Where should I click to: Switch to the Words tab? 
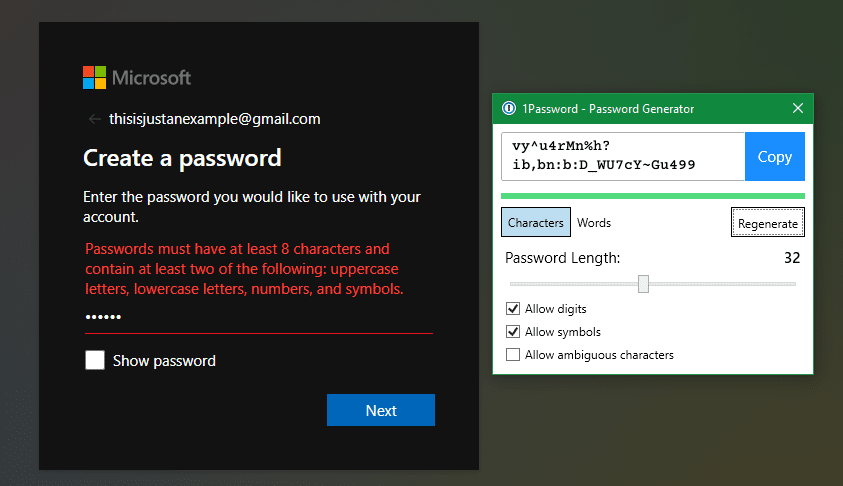pyautogui.click(x=594, y=223)
